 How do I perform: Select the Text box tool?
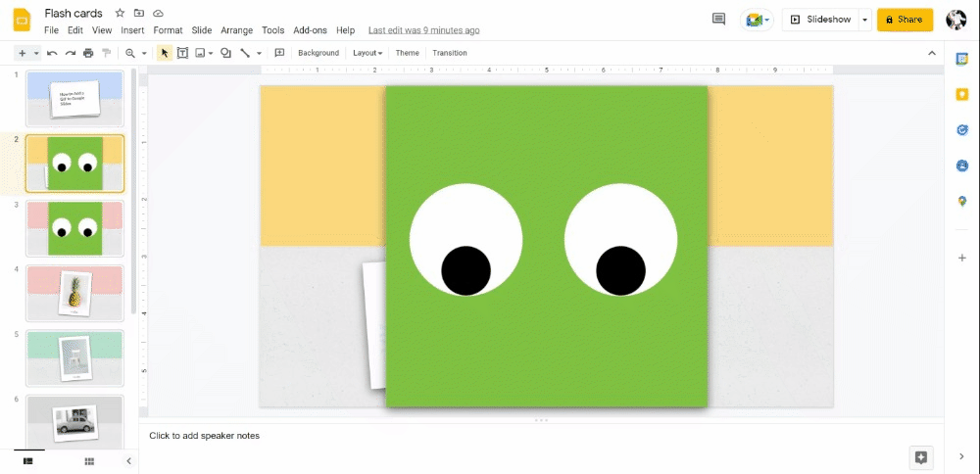[x=182, y=53]
